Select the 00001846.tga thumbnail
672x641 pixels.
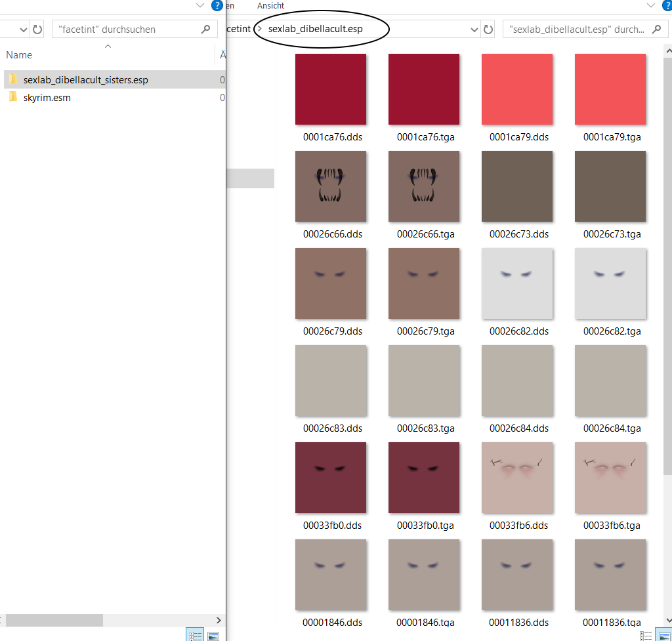(x=424, y=575)
